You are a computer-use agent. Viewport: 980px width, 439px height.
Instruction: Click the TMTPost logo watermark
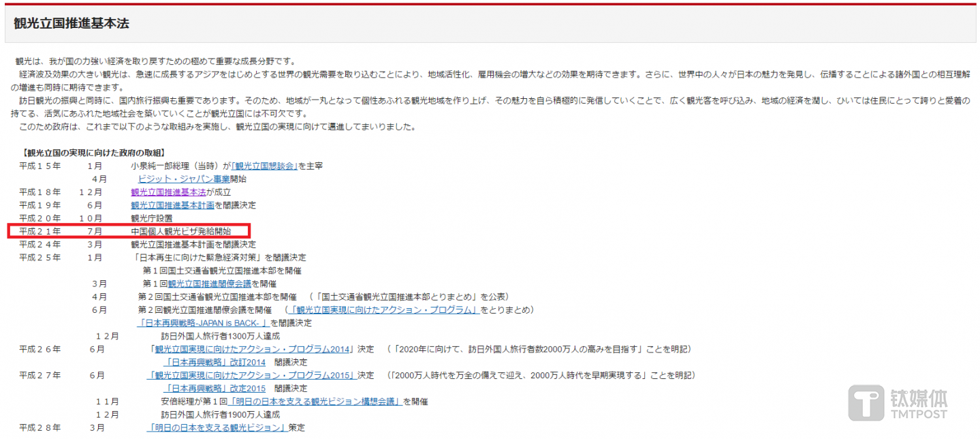[899, 402]
